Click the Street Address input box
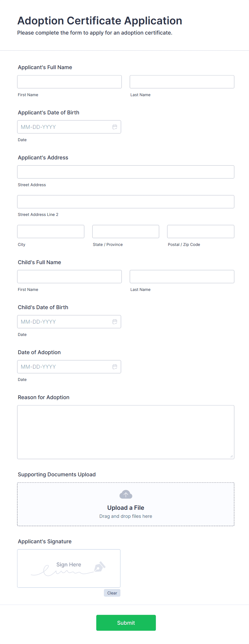 (x=126, y=172)
